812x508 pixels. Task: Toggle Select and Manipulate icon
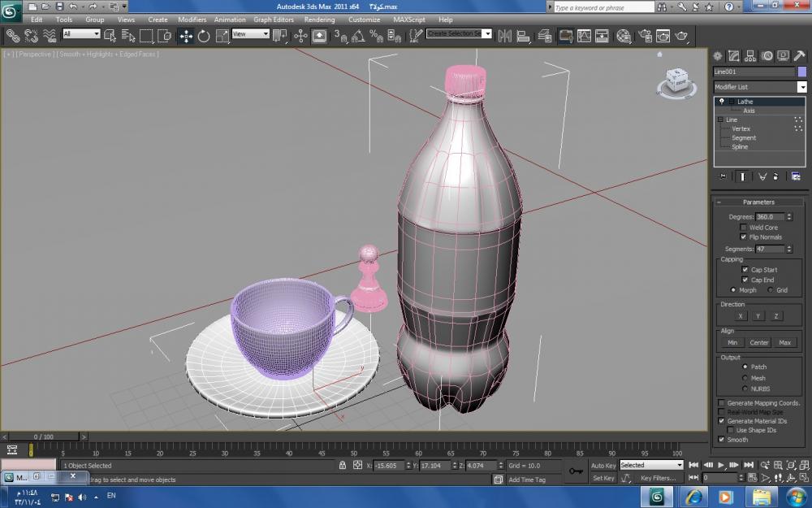pos(300,35)
